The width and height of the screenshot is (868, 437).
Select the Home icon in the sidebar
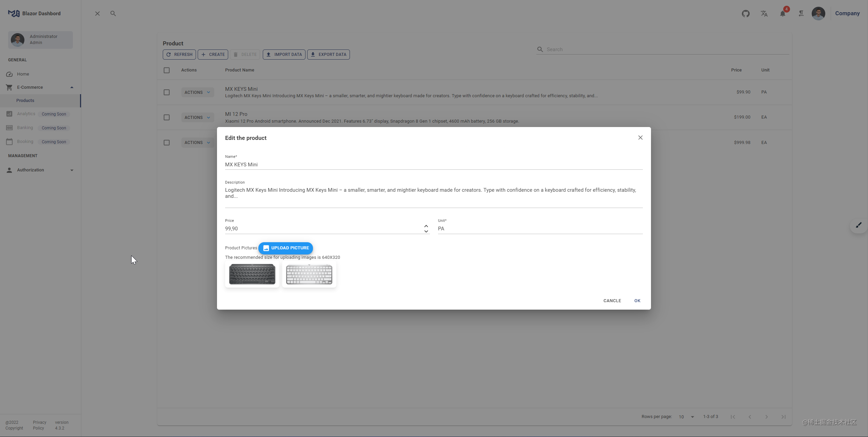tap(9, 74)
